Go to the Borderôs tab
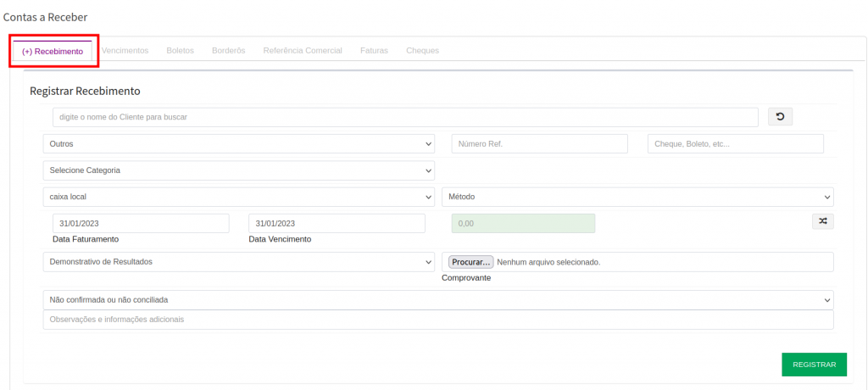 [228, 51]
